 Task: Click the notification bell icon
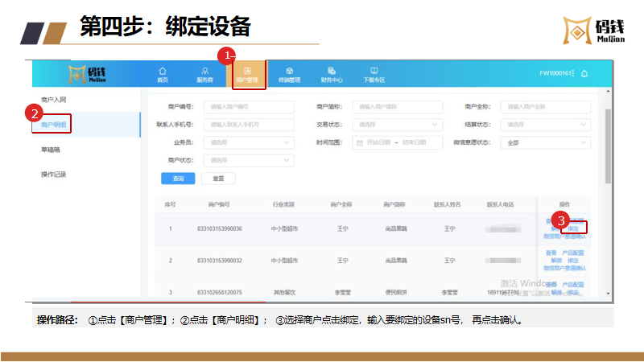pyautogui.click(x=584, y=74)
